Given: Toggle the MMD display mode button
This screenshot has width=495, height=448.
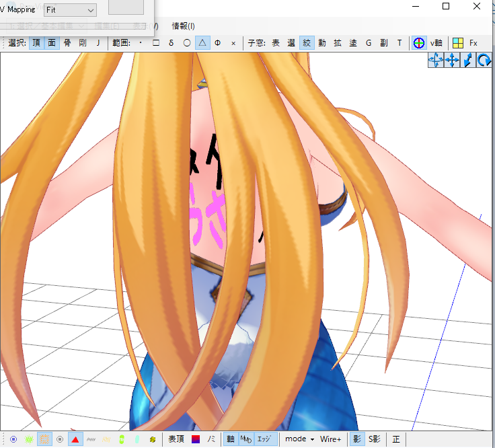Looking at the screenshot, I should coord(246,439).
